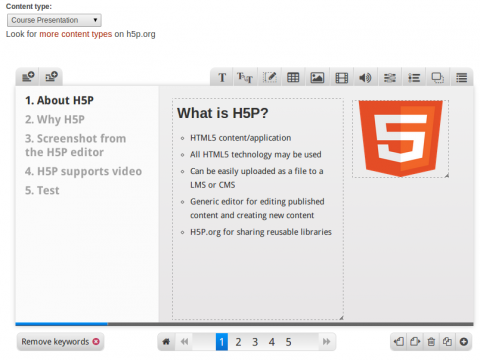Click the HTML5 logo image on the slide
The image size is (480, 360).
(x=400, y=138)
